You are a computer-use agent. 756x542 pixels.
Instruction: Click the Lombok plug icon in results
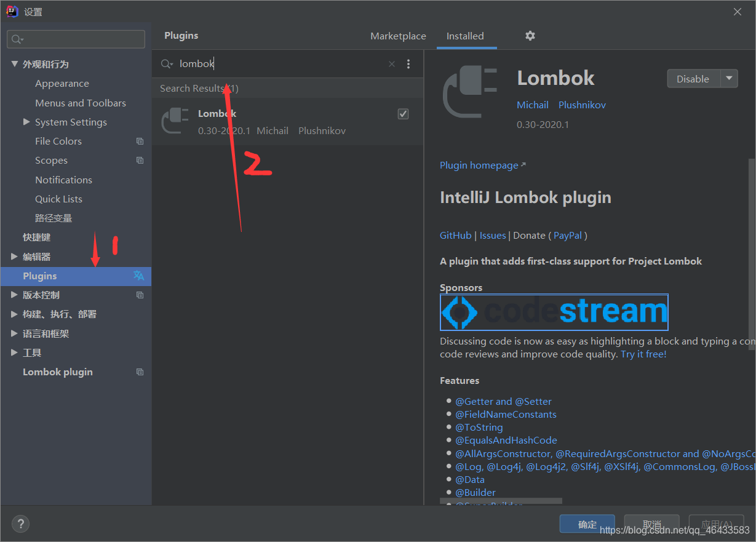[x=175, y=120]
